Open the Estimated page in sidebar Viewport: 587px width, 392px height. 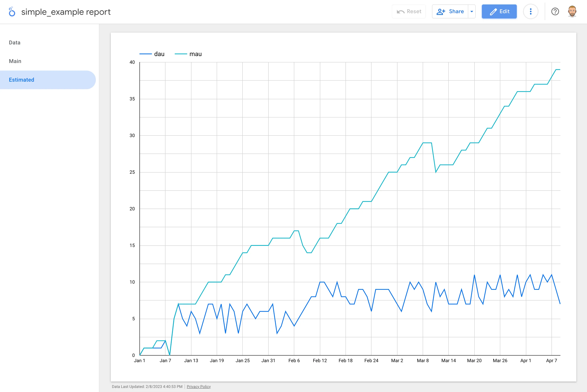point(22,79)
